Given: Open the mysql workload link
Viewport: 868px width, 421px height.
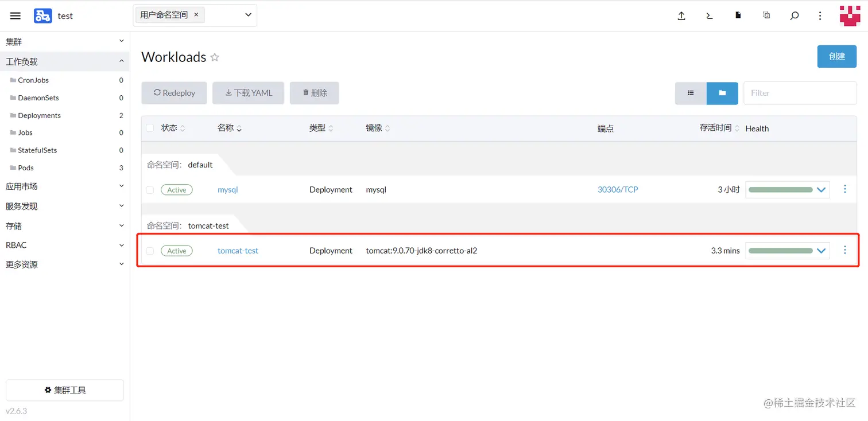Looking at the screenshot, I should 227,189.
